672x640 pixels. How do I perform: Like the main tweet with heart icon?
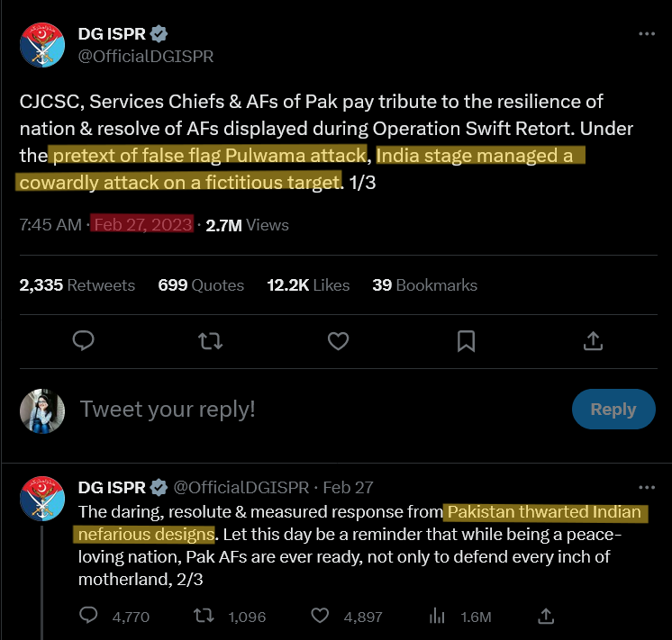(338, 340)
